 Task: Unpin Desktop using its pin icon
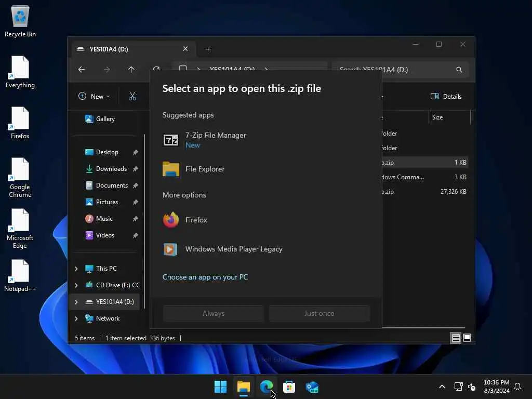(136, 152)
